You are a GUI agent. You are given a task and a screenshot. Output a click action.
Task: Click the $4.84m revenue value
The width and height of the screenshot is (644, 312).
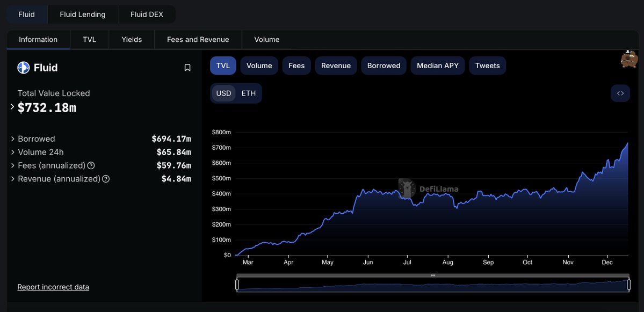tap(176, 179)
